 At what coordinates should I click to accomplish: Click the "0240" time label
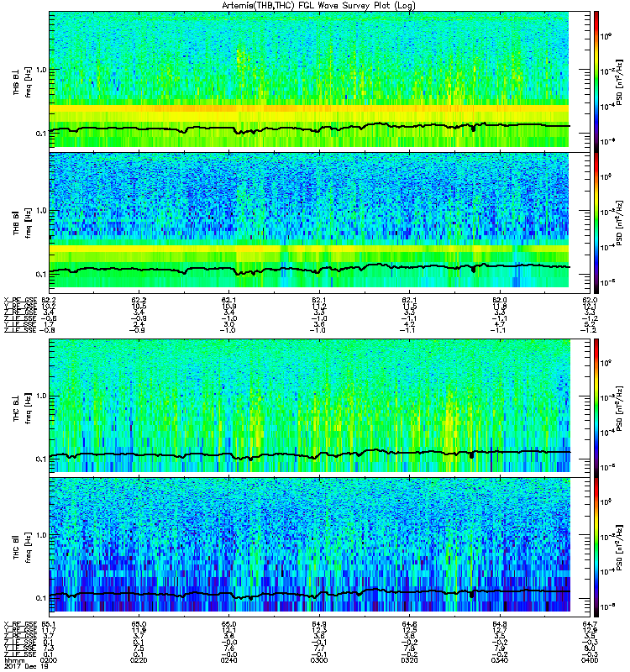tap(228, 660)
